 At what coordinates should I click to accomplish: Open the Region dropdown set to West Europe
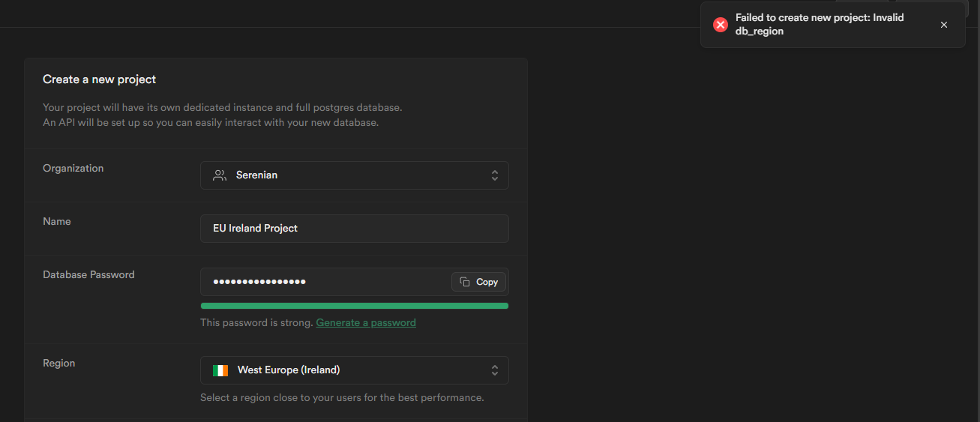(354, 370)
